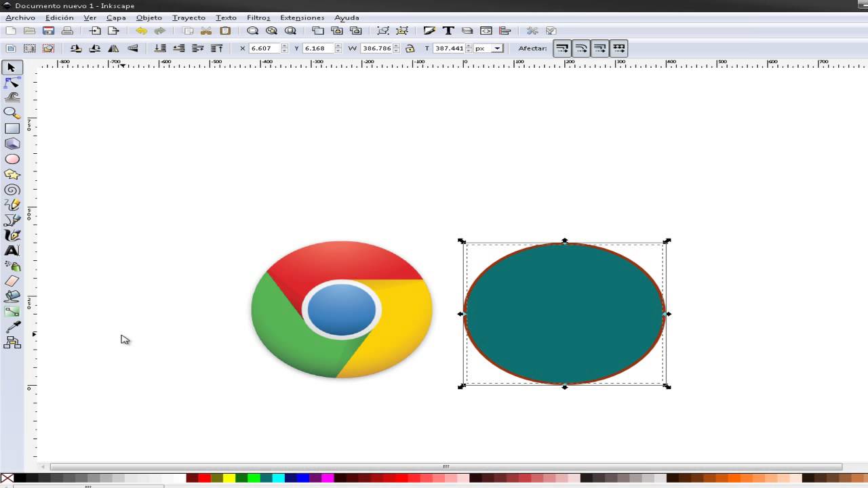Select the Spiral tool
868x488 pixels.
coord(12,190)
